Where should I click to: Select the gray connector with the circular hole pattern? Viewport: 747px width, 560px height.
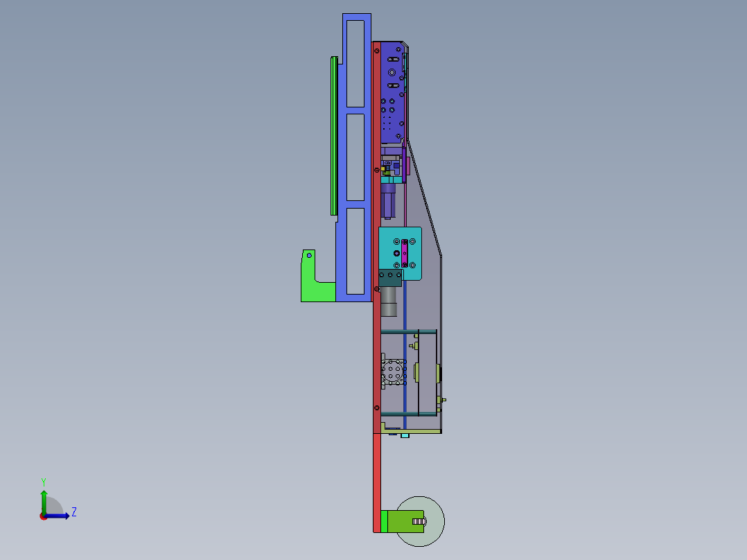click(394, 373)
